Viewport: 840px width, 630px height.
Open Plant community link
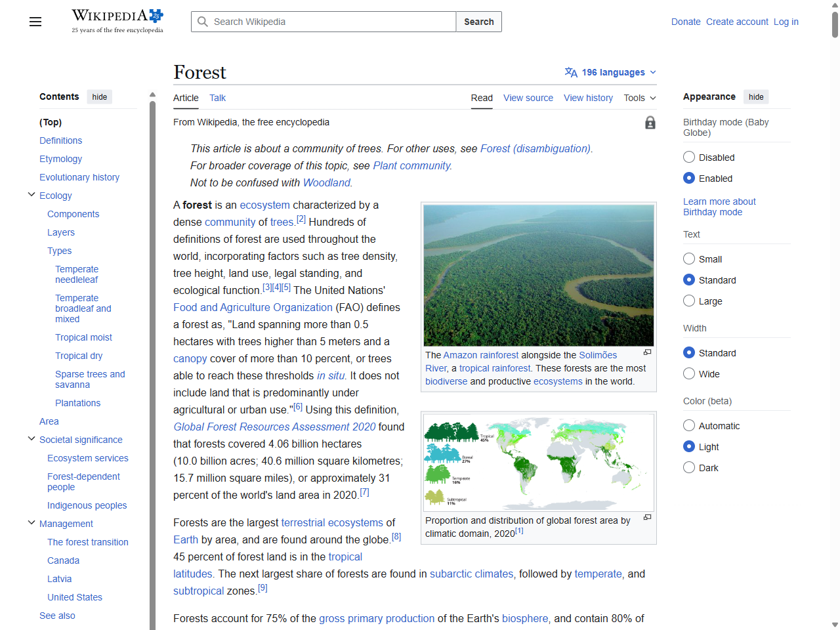pos(411,166)
